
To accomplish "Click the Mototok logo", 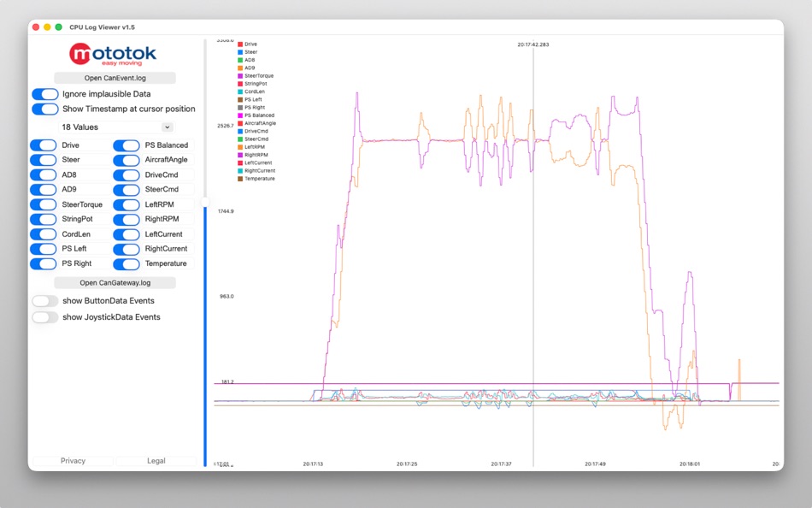I will tap(112, 55).
